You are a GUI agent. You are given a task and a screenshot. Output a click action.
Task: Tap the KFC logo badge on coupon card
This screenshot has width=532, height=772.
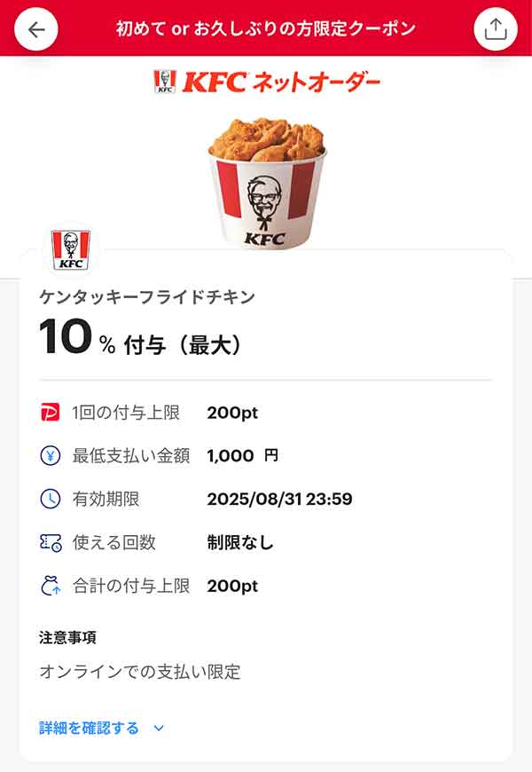(70, 249)
